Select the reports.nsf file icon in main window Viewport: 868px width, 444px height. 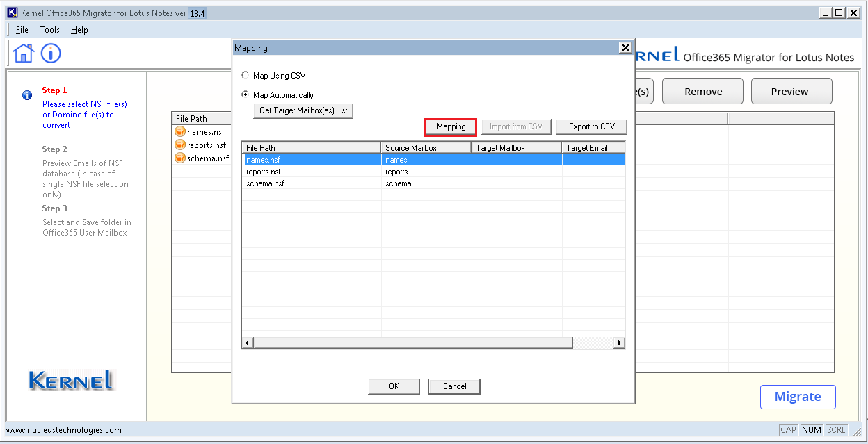(x=180, y=145)
